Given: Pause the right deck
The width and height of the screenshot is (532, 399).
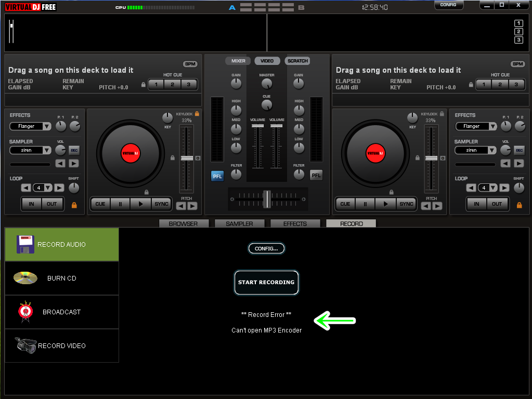Looking at the screenshot, I should point(365,204).
